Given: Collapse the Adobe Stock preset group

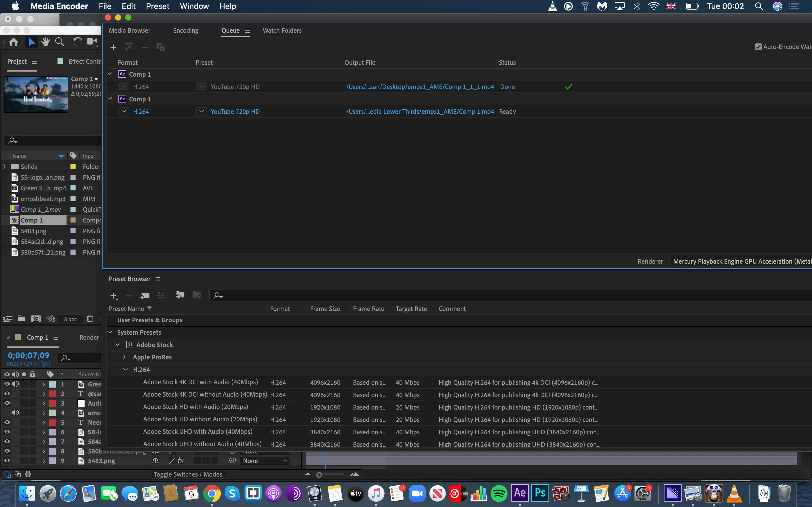Looking at the screenshot, I should (x=118, y=345).
